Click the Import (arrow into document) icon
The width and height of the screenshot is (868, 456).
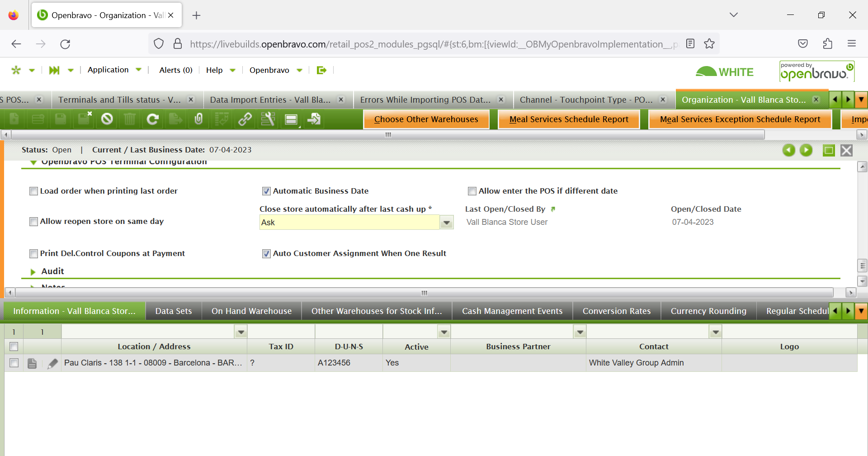point(314,119)
